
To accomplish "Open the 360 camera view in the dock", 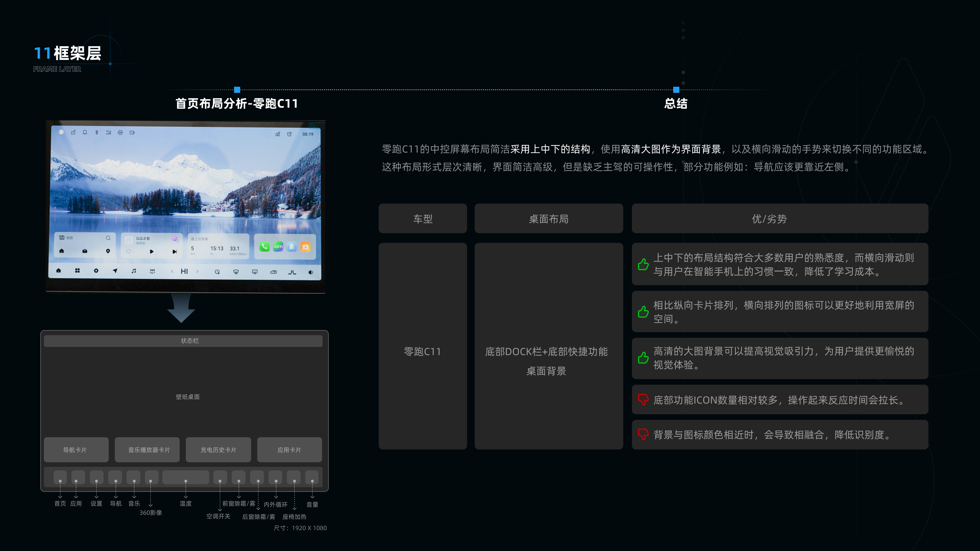I will [x=152, y=271].
